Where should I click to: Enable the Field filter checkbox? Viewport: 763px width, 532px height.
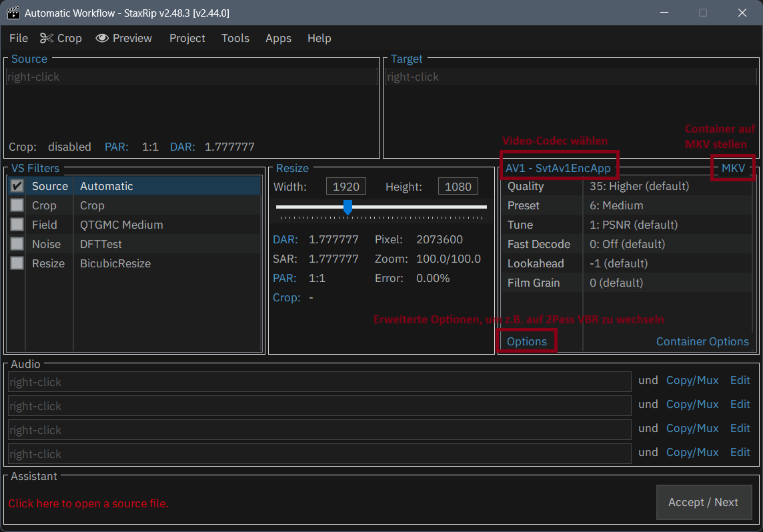17,225
